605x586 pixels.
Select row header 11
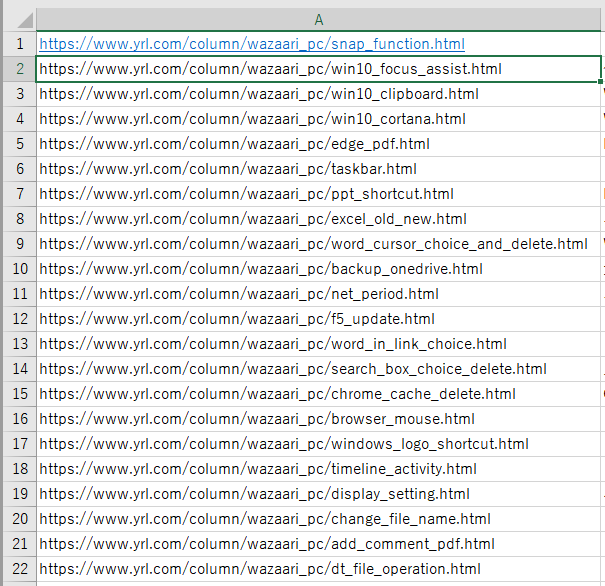click(x=20, y=294)
